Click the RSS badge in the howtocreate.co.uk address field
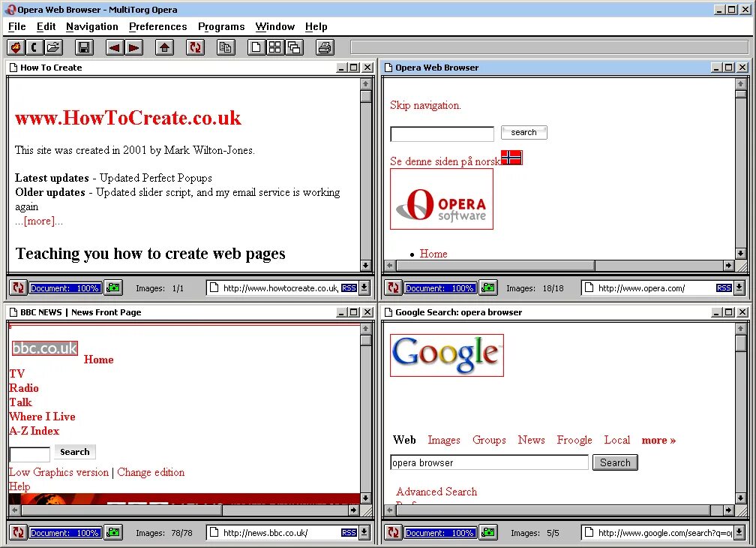Viewport: 756px width, 548px height. tap(349, 288)
